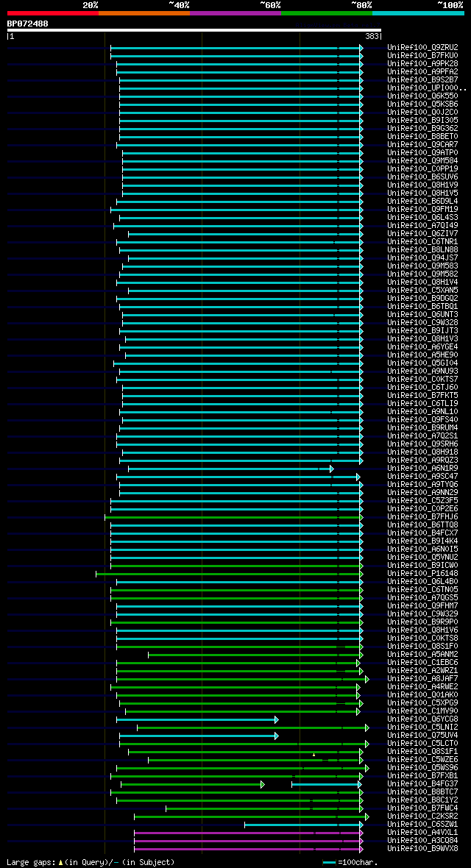Select hit label UniRef100_Q6YCG8
Screen dimensions: 471x868
click(x=422, y=719)
